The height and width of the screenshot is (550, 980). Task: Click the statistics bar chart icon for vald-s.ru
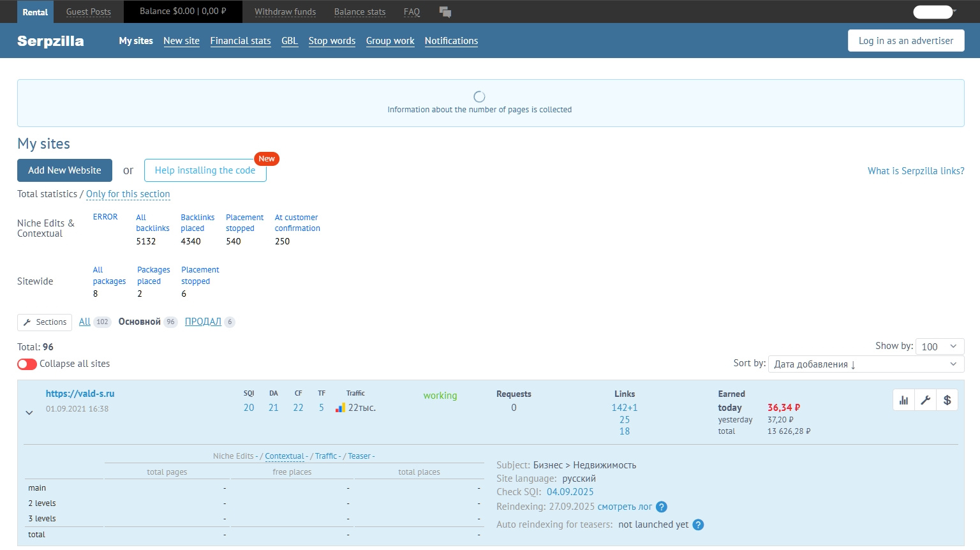pyautogui.click(x=903, y=400)
